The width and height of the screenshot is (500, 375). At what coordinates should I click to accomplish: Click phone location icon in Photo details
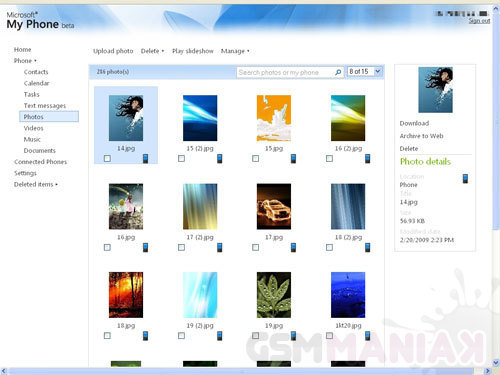(x=465, y=179)
